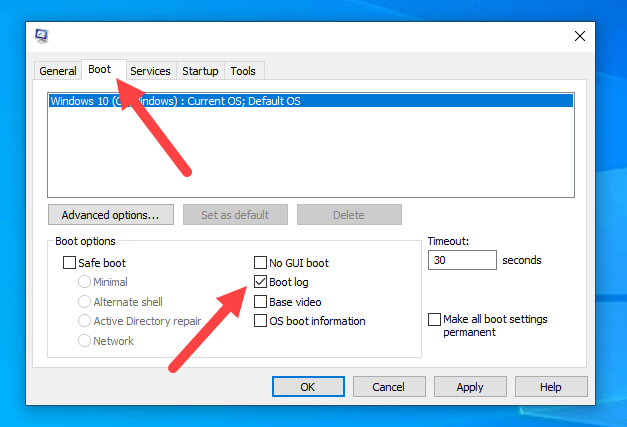This screenshot has width=627, height=427.
Task: Enable the Safe boot checkbox
Action: (70, 263)
